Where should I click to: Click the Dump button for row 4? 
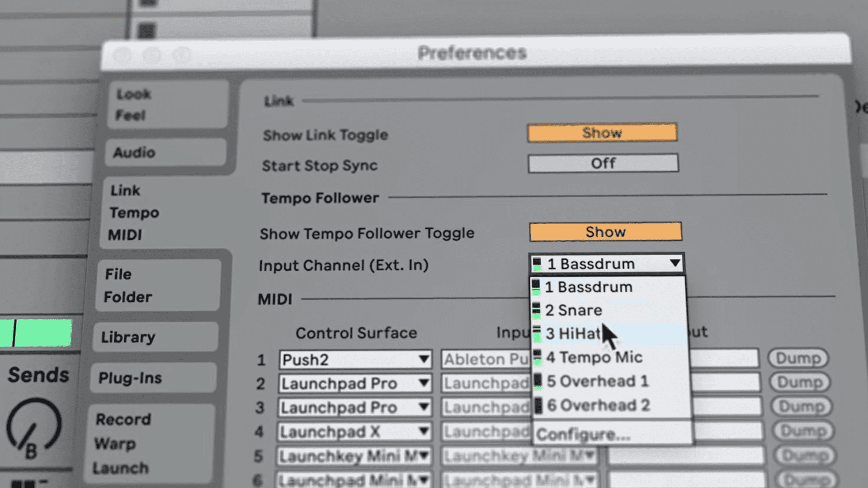pos(803,431)
